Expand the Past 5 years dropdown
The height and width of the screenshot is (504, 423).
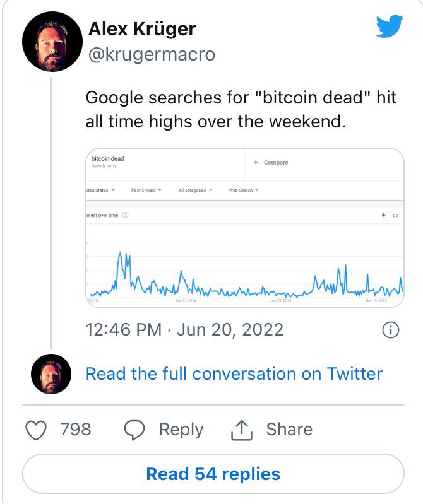pyautogui.click(x=146, y=190)
